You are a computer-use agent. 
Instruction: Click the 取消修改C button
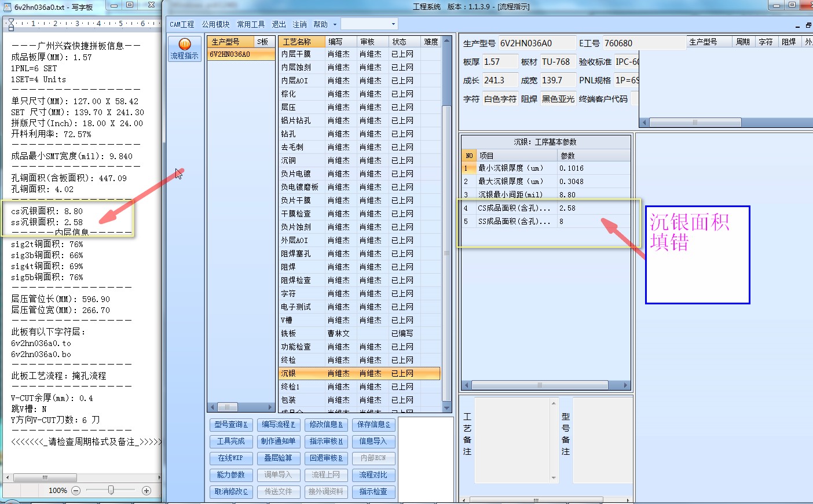click(230, 491)
